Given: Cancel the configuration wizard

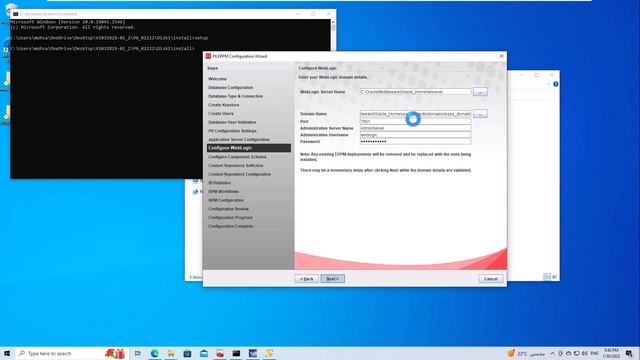Looking at the screenshot, I should coord(491,279).
